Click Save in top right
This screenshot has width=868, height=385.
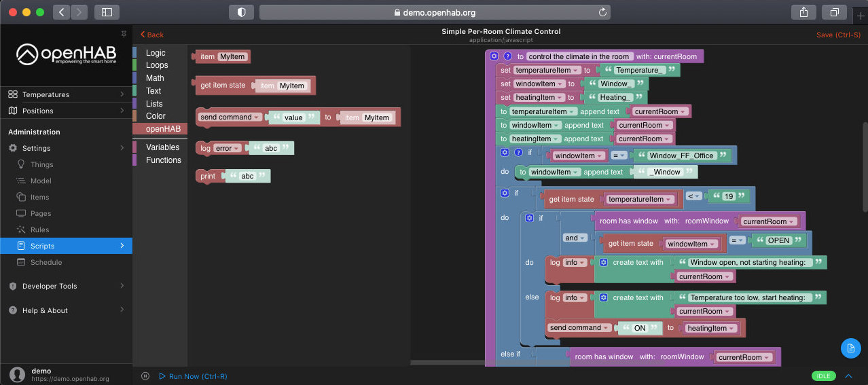(838, 35)
